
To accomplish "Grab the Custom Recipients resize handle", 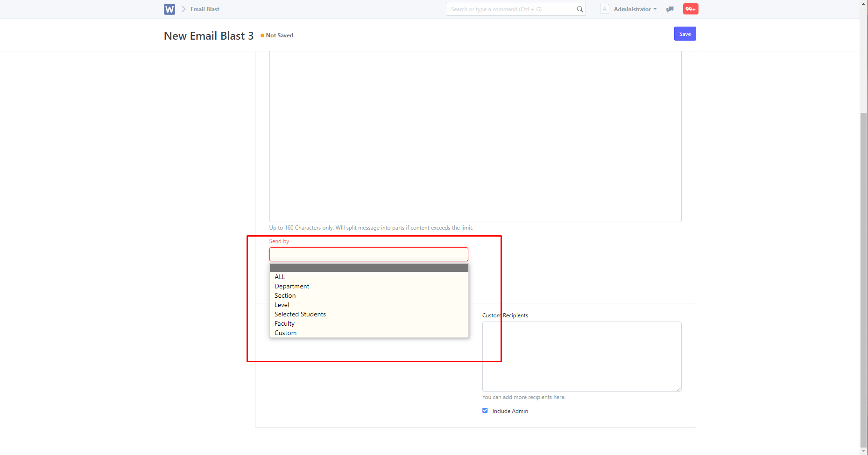I will [x=678, y=388].
